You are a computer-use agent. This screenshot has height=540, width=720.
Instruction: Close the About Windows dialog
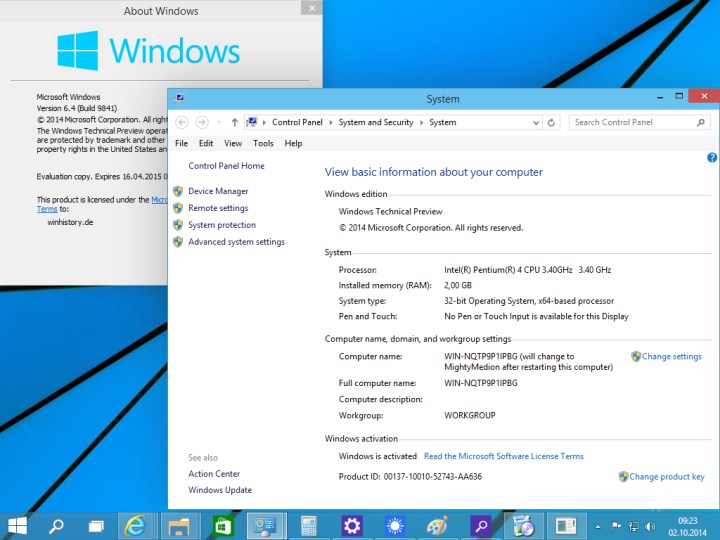pyautogui.click(x=312, y=8)
